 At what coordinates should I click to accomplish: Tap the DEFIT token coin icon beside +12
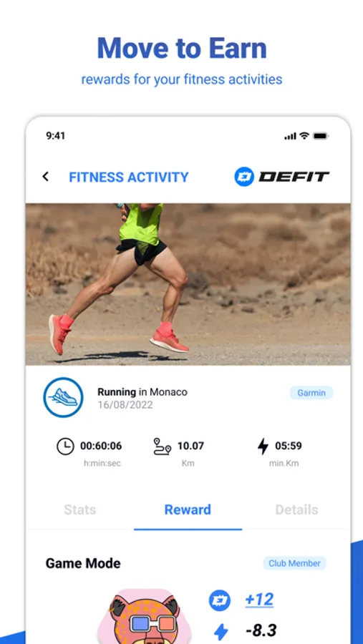pyautogui.click(x=220, y=600)
